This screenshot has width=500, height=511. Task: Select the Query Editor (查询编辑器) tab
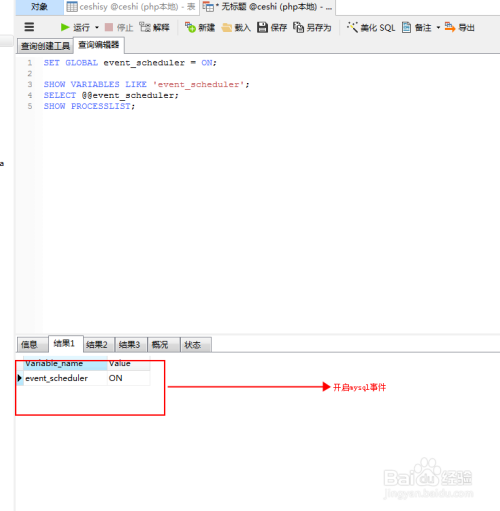coord(99,45)
